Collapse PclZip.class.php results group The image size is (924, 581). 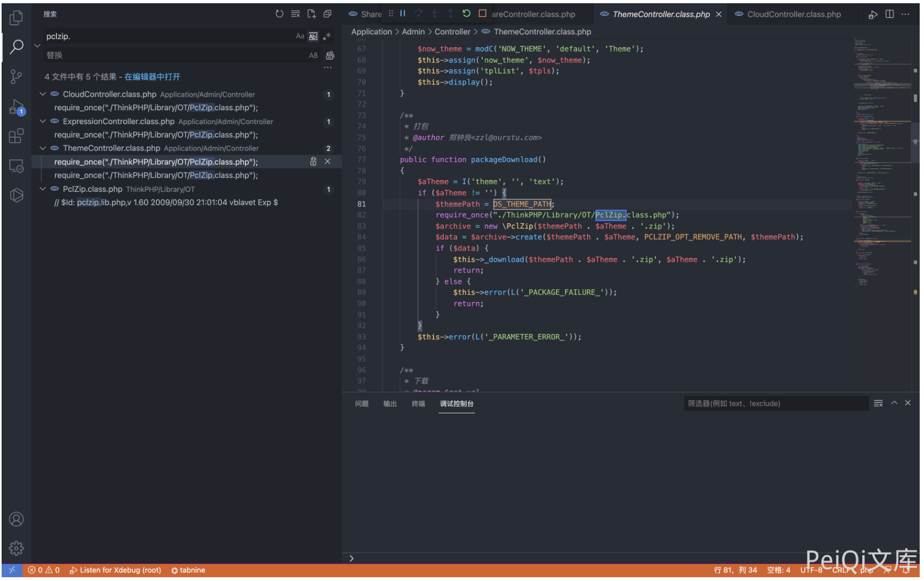click(43, 189)
